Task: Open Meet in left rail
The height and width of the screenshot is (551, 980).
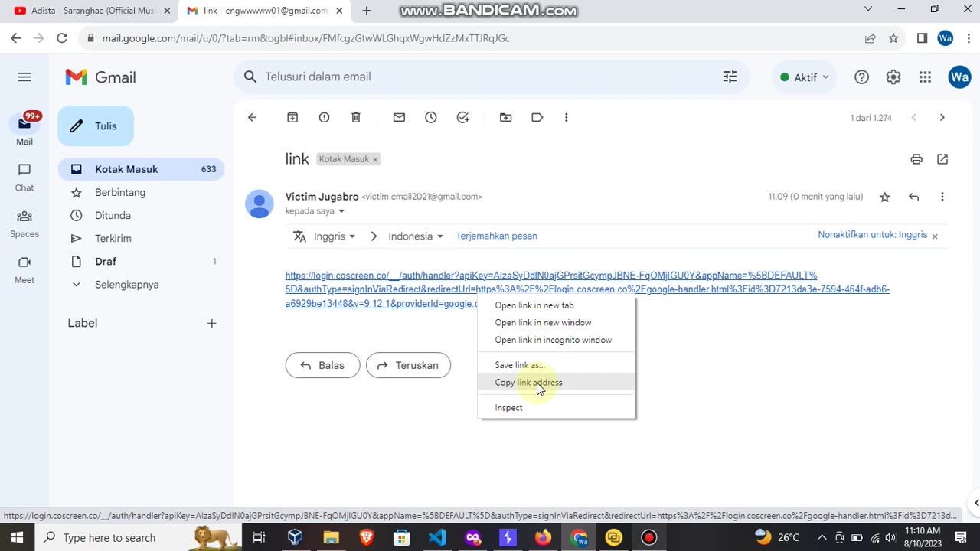Action: (24, 270)
